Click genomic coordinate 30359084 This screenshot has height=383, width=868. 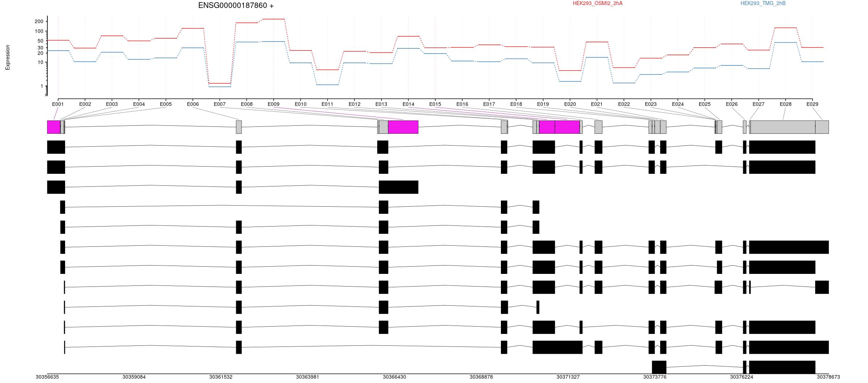pyautogui.click(x=134, y=377)
